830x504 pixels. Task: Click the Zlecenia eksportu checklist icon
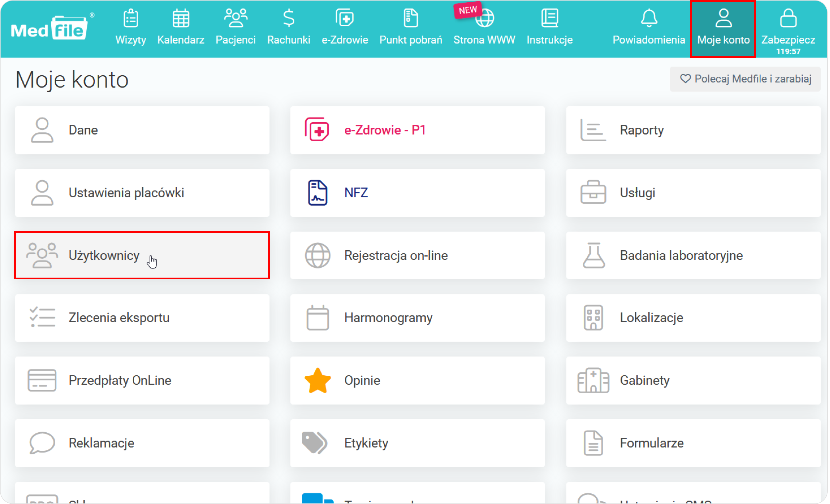[42, 318]
